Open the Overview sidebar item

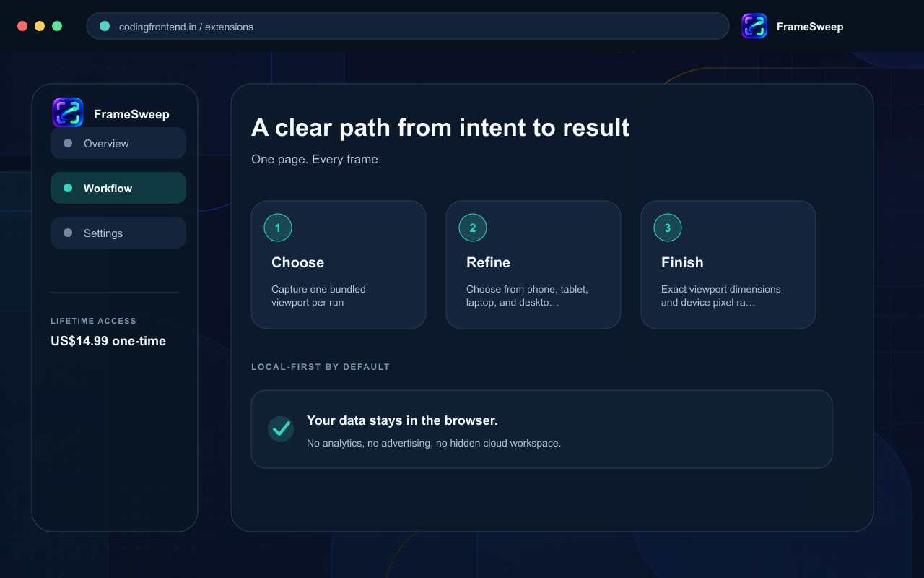tap(118, 143)
